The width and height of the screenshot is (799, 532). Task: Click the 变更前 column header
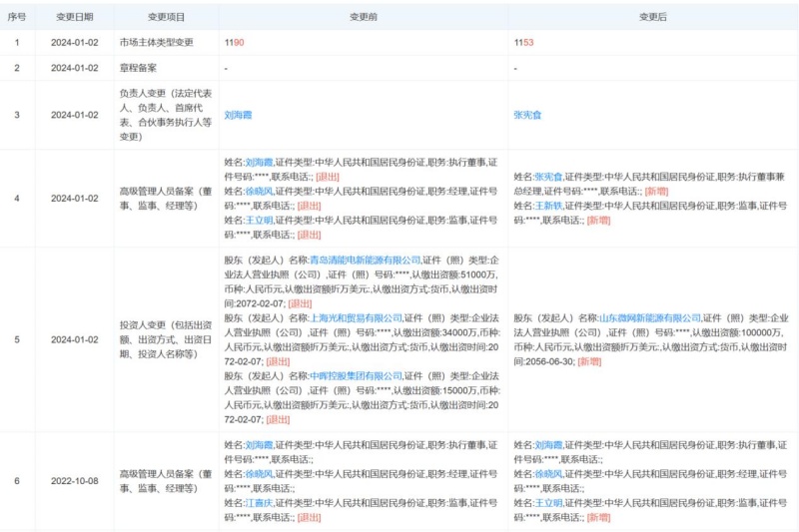point(363,17)
